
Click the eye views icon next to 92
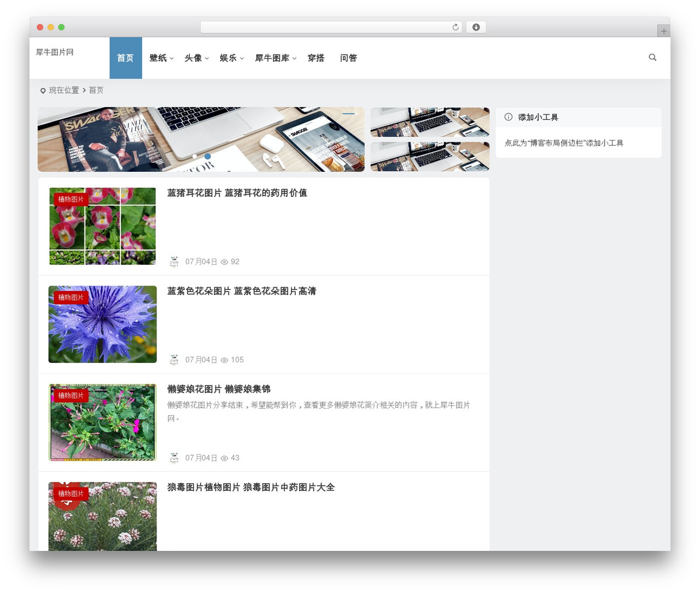(224, 262)
